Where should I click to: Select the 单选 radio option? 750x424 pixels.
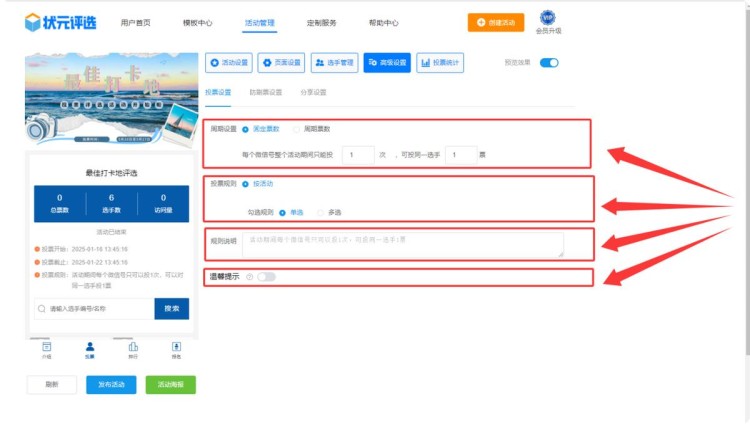[283, 212]
